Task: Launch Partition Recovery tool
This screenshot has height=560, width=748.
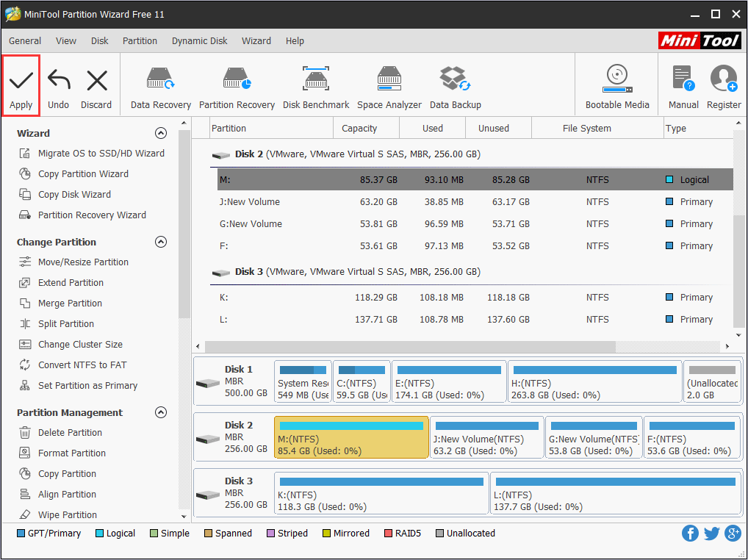Action: click(x=237, y=88)
